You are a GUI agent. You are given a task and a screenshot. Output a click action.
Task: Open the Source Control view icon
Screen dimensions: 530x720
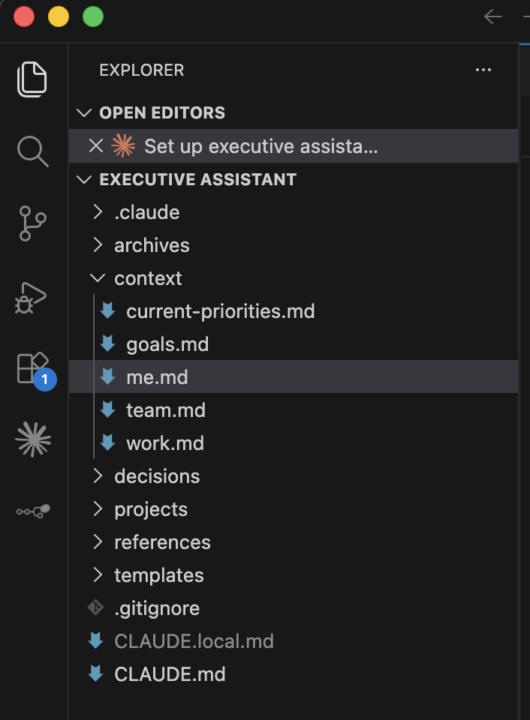pos(33,223)
